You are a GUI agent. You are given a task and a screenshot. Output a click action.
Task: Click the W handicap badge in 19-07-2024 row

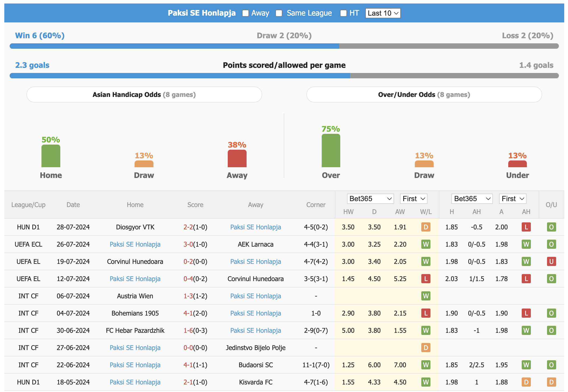pyautogui.click(x=526, y=261)
